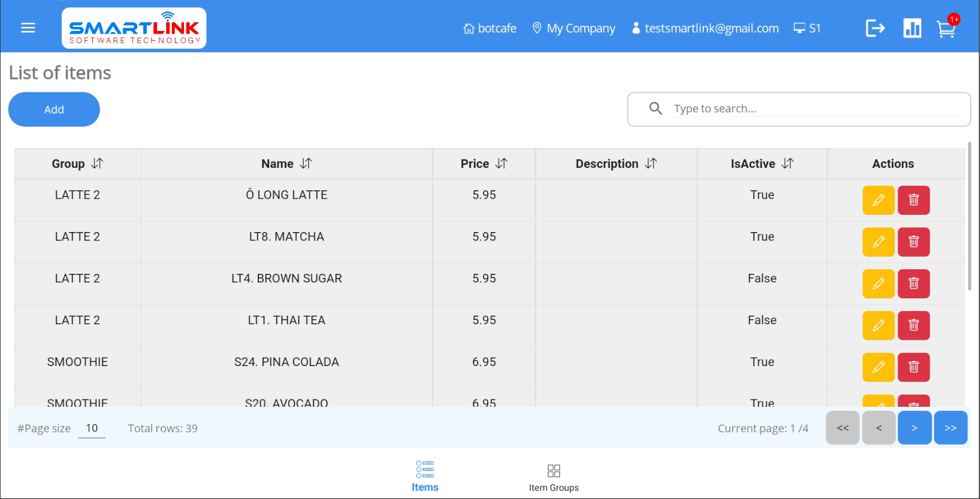Screen dimensions: 980x499
Task: Click the logout icon in header
Action: [875, 28]
